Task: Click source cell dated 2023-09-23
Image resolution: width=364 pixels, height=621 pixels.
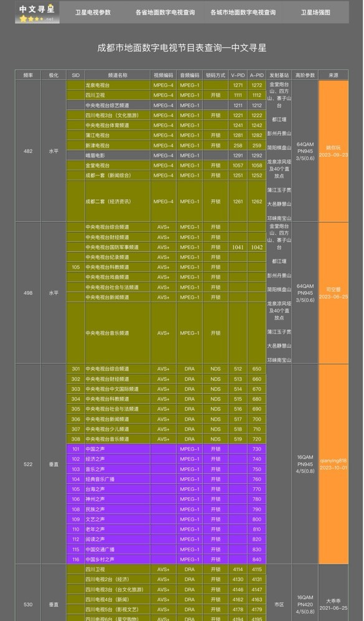Action: (x=334, y=151)
